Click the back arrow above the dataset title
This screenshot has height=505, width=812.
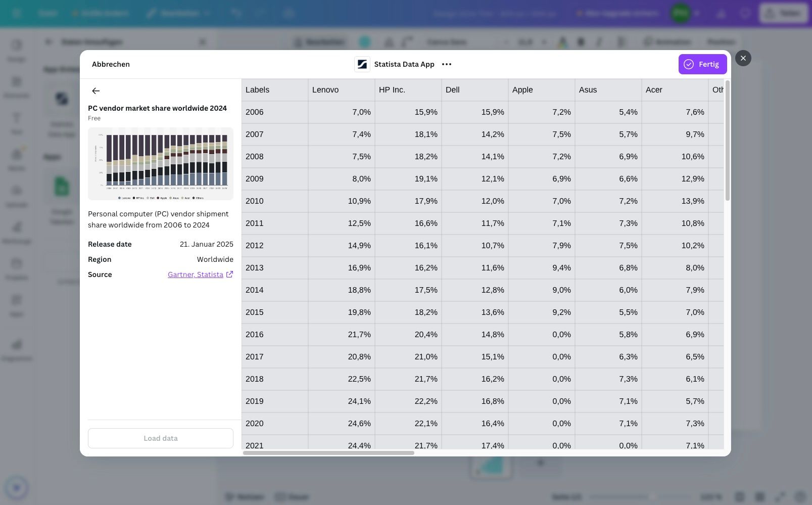pyautogui.click(x=95, y=91)
